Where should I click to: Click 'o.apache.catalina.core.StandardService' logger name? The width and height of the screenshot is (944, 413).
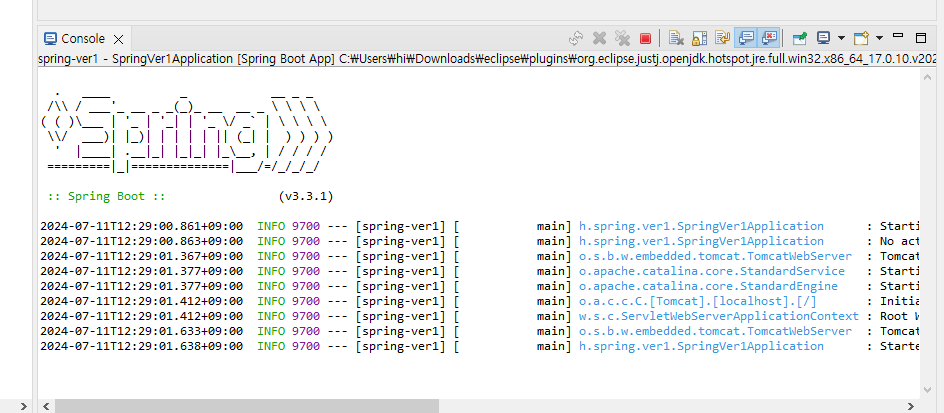[712, 272]
